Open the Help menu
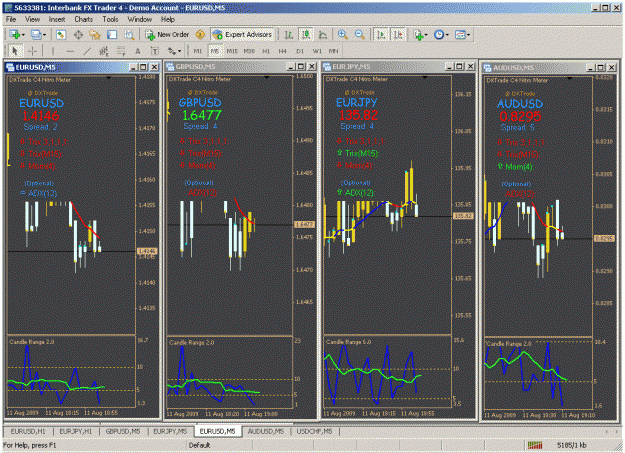Viewport: 625px width, 453px height. point(167,19)
